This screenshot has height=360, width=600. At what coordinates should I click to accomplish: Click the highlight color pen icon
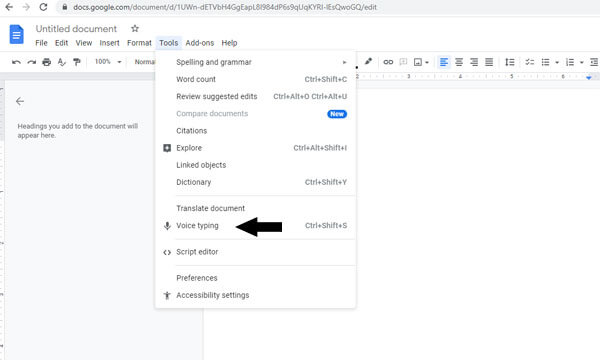tap(368, 62)
